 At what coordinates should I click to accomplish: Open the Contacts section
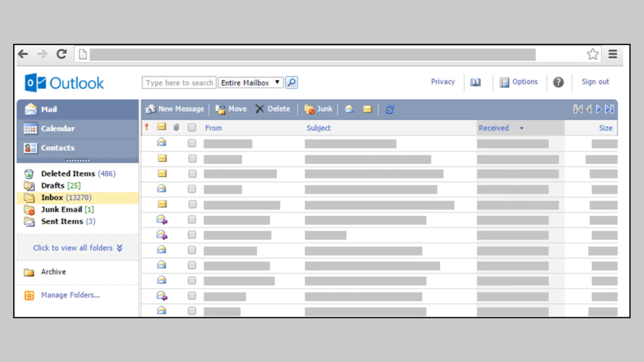point(78,148)
